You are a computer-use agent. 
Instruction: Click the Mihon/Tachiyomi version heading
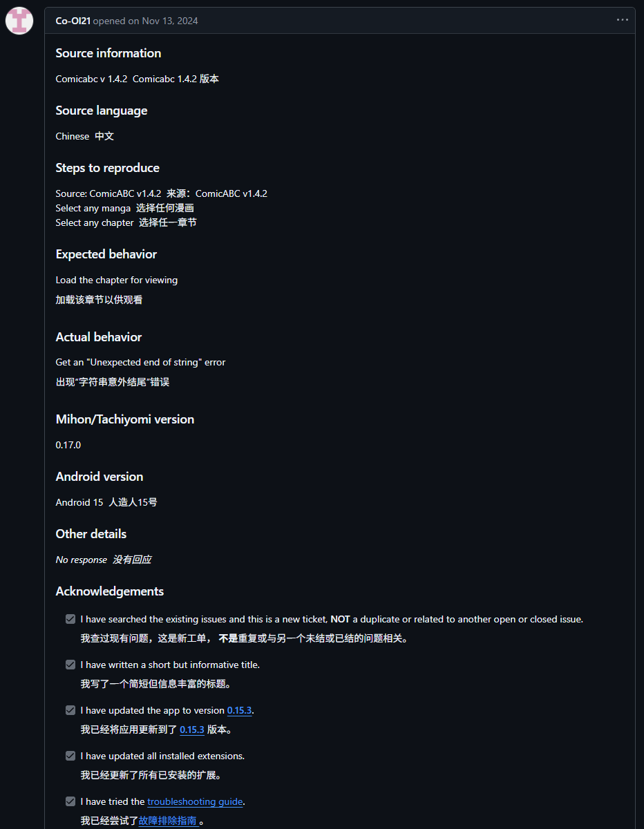(125, 419)
